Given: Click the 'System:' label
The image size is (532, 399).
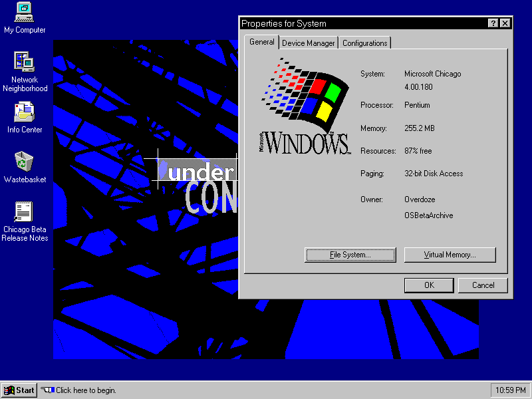Looking at the screenshot, I should (372, 74).
